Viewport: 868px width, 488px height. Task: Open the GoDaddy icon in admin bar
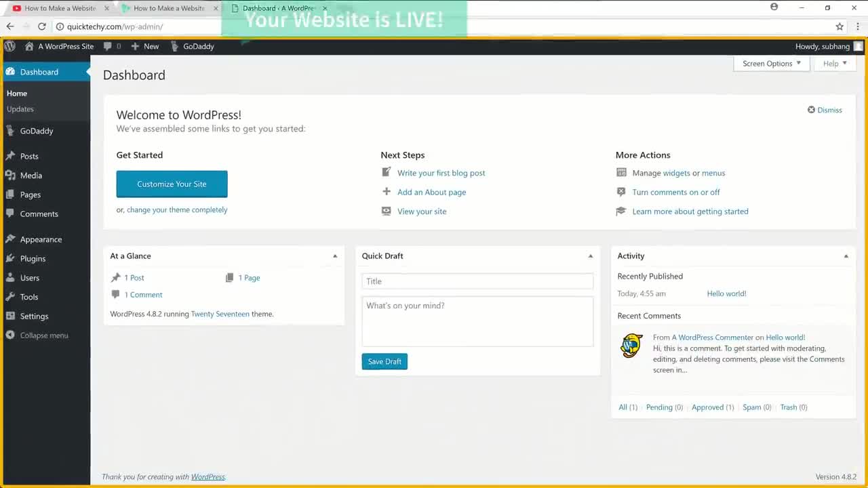(x=175, y=46)
